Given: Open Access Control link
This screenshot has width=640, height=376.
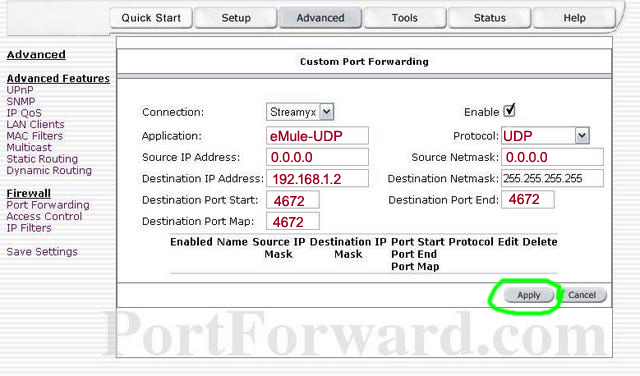Looking at the screenshot, I should (x=44, y=216).
